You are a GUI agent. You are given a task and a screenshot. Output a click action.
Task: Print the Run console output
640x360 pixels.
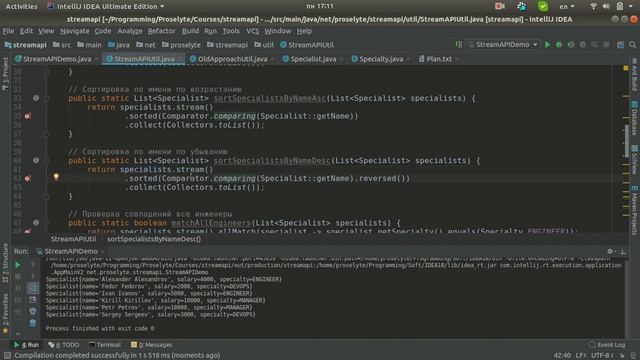[33, 311]
